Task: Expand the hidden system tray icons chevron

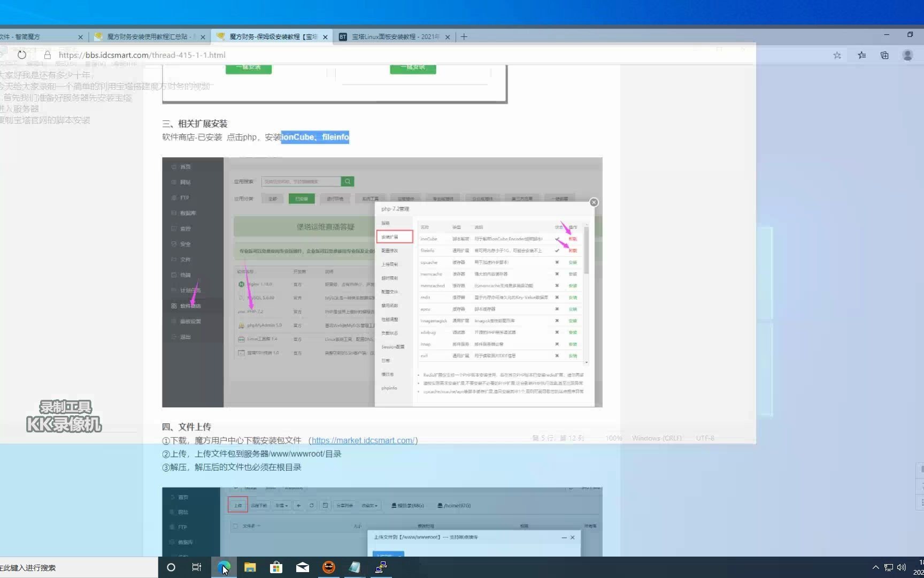Action: pyautogui.click(x=875, y=567)
